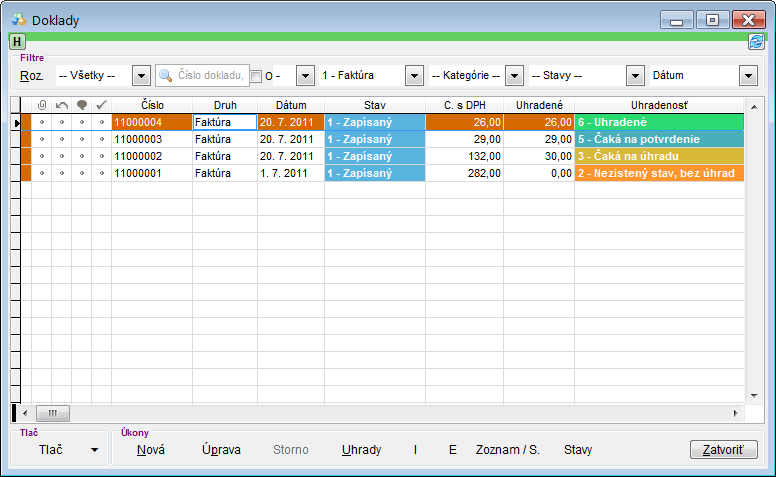This screenshot has width=776, height=477.
Task: Click the comment bubble column header icon
Action: [82, 104]
